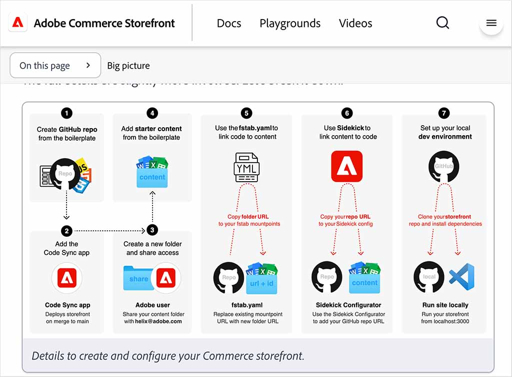Click the Code Sync app bold label
Screen dimensions: 512x377
[x=68, y=305]
